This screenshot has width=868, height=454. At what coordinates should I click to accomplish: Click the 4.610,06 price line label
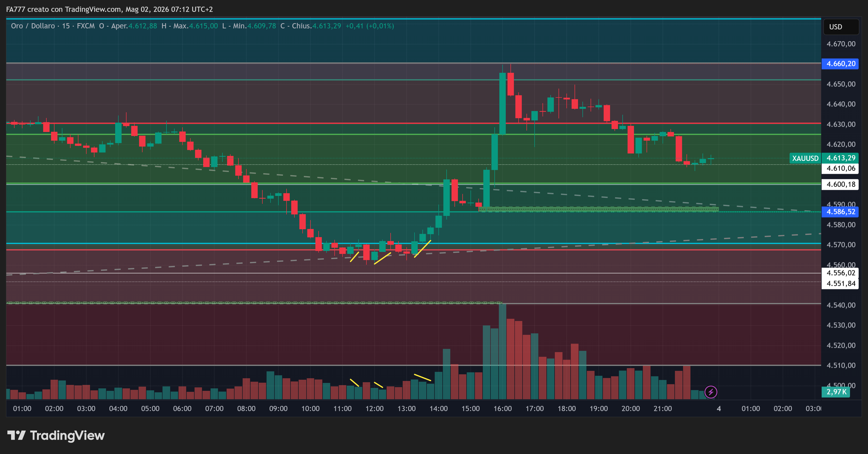[840, 169]
